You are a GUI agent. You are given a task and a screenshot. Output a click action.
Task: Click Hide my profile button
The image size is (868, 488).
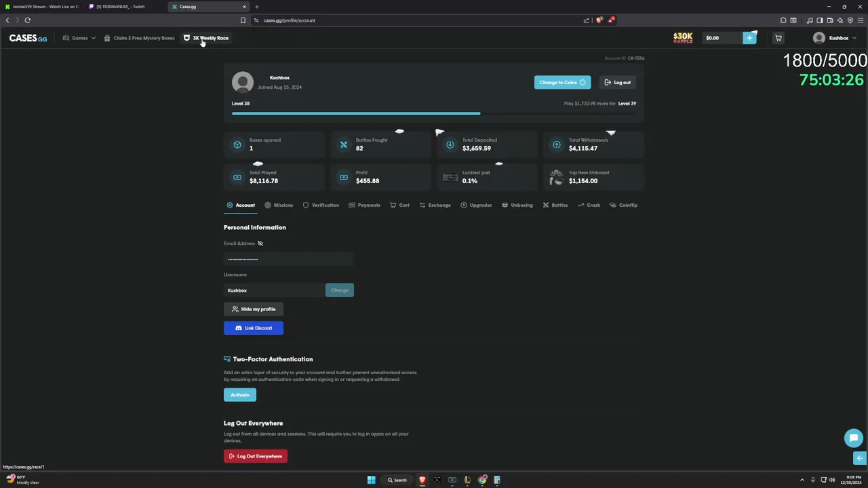[x=254, y=309]
